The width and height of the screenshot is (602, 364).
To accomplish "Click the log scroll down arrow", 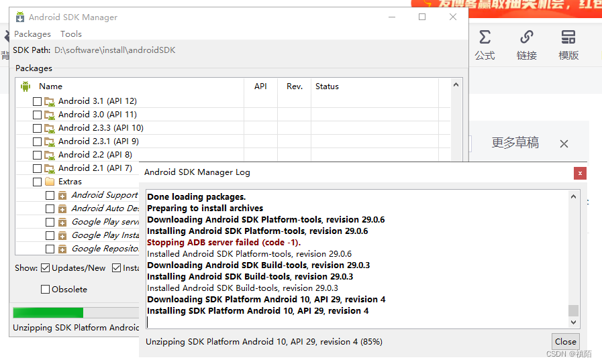I will [573, 322].
